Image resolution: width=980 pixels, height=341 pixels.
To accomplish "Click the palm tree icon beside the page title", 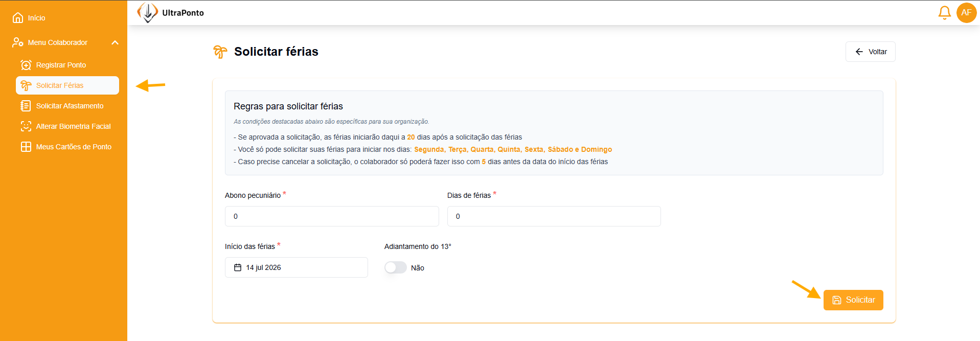I will coord(220,52).
